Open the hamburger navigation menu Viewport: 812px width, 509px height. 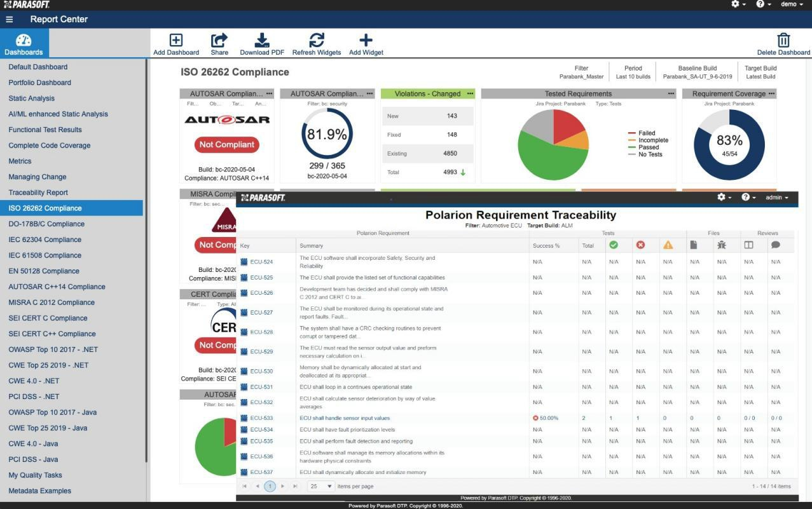tap(10, 20)
